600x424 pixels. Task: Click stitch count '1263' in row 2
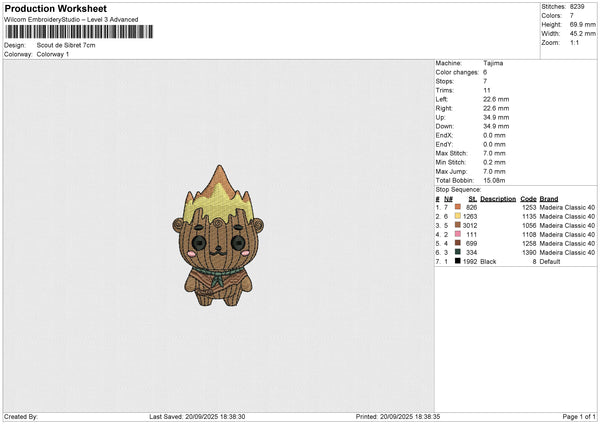[470, 217]
